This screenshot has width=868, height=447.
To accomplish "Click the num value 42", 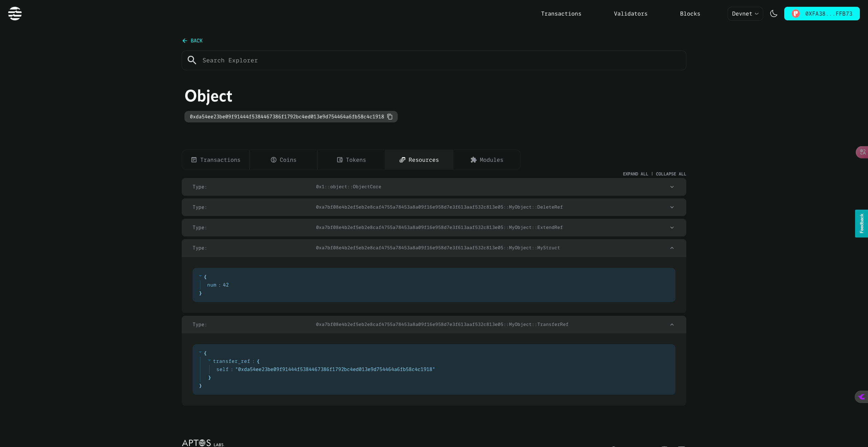I will coord(225,285).
